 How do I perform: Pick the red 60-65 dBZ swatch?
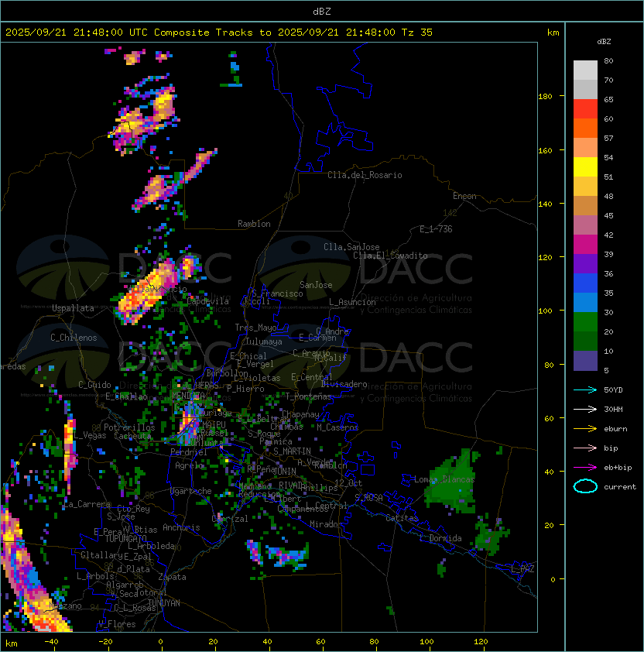click(x=585, y=109)
